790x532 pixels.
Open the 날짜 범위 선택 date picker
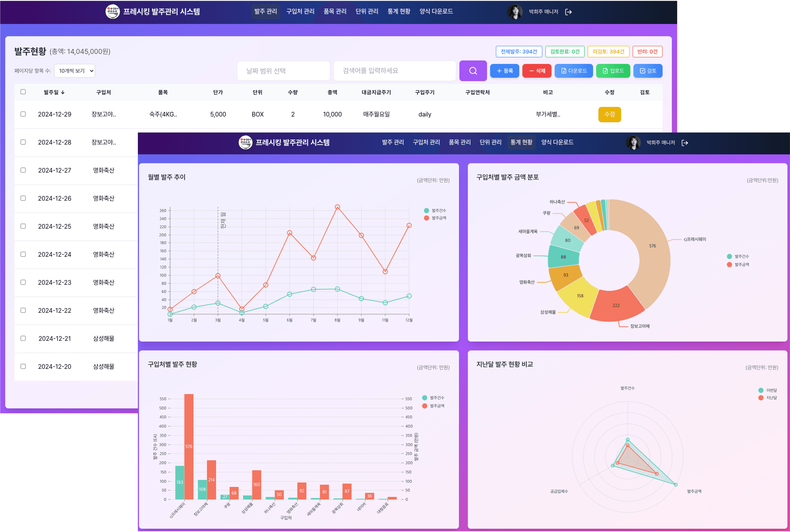point(283,70)
